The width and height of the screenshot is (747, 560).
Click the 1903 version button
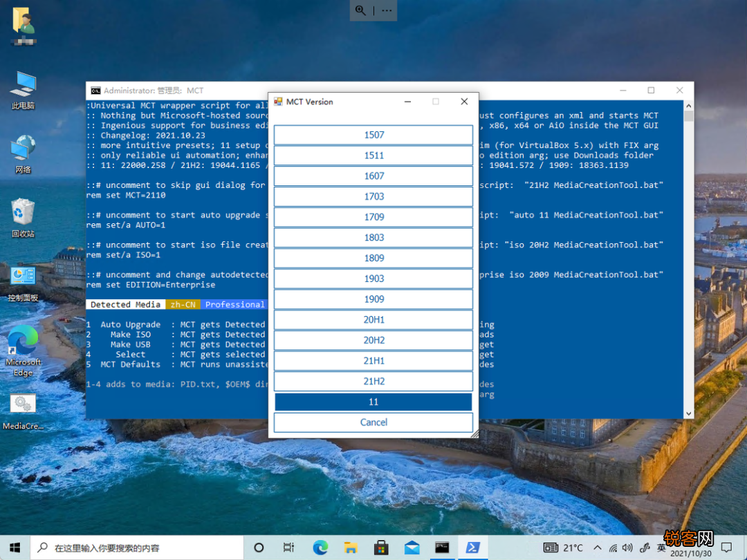pos(373,278)
